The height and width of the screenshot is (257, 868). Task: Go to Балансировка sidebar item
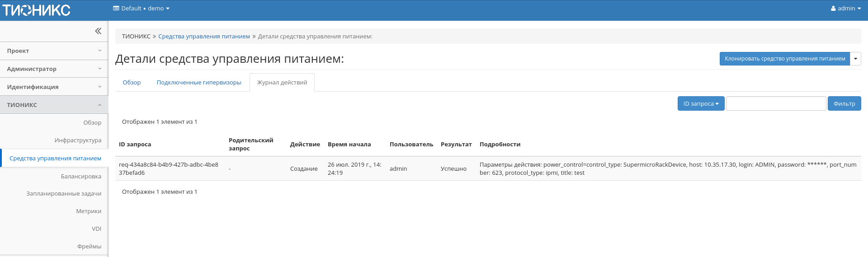pos(81,177)
